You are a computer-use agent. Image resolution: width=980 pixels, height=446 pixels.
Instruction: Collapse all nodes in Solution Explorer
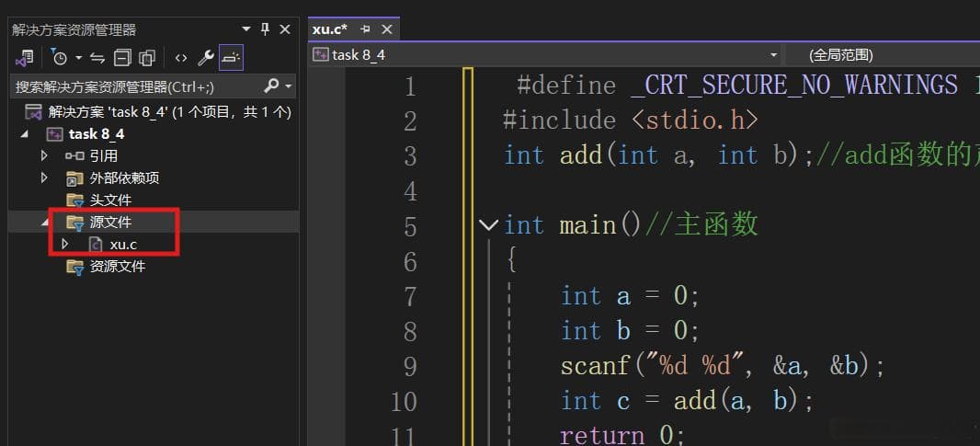click(122, 58)
